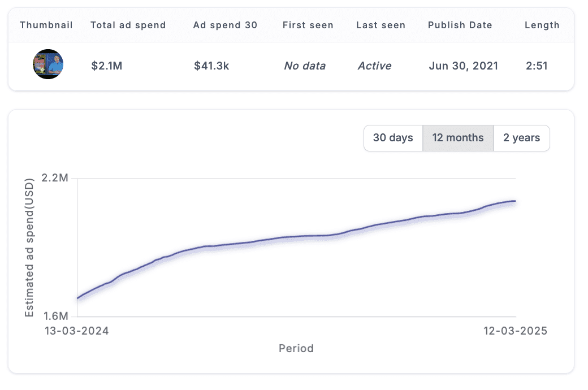Click the Length column header
588x390 pixels.
point(542,25)
